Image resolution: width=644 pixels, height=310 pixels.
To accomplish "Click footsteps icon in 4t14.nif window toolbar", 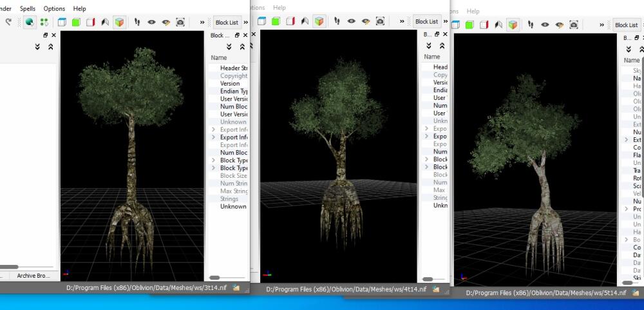I will click(x=337, y=21).
